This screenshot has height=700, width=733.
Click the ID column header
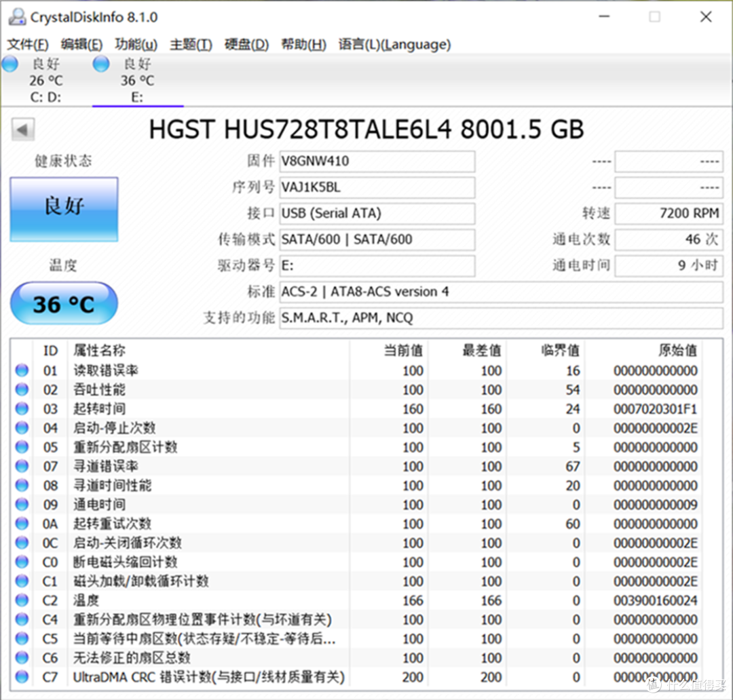[50, 351]
